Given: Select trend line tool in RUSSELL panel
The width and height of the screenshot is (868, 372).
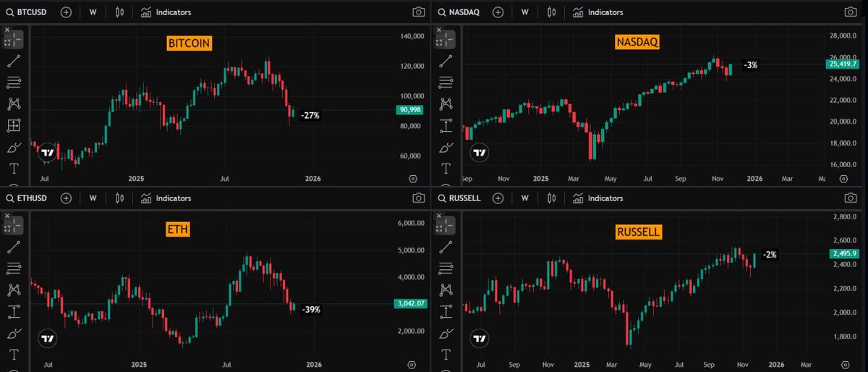Looking at the screenshot, I should click(446, 247).
